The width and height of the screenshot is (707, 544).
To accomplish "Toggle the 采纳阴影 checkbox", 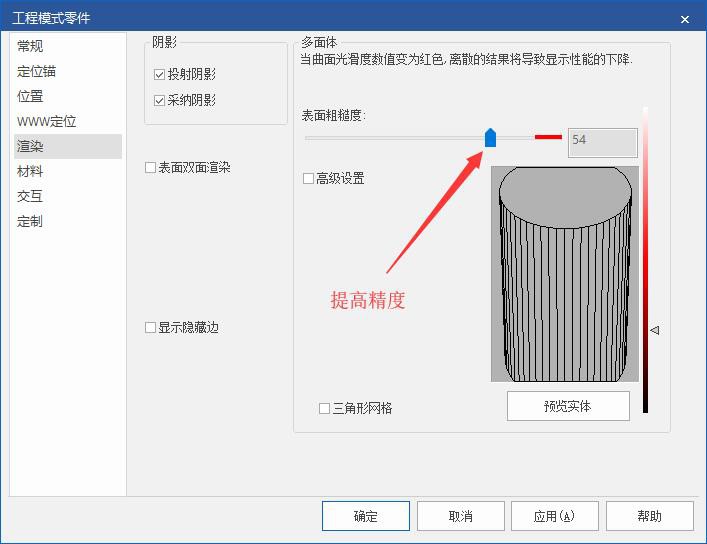I will point(159,101).
